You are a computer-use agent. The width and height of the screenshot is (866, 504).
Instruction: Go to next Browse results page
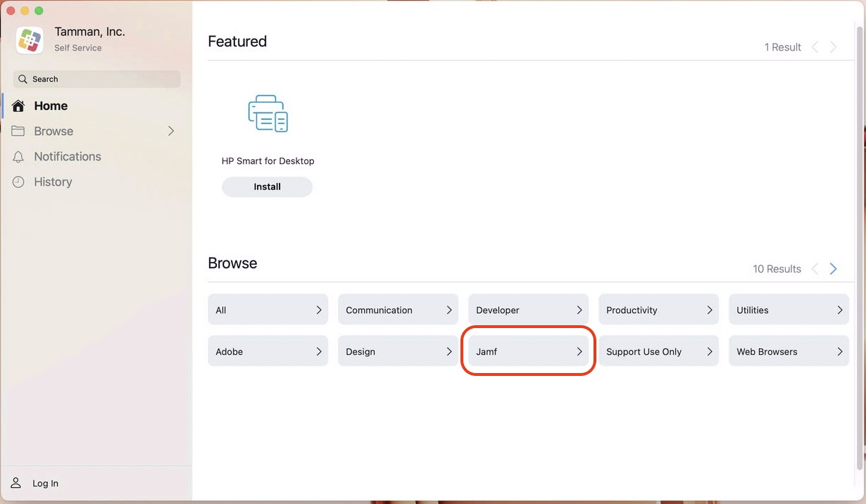(x=834, y=269)
